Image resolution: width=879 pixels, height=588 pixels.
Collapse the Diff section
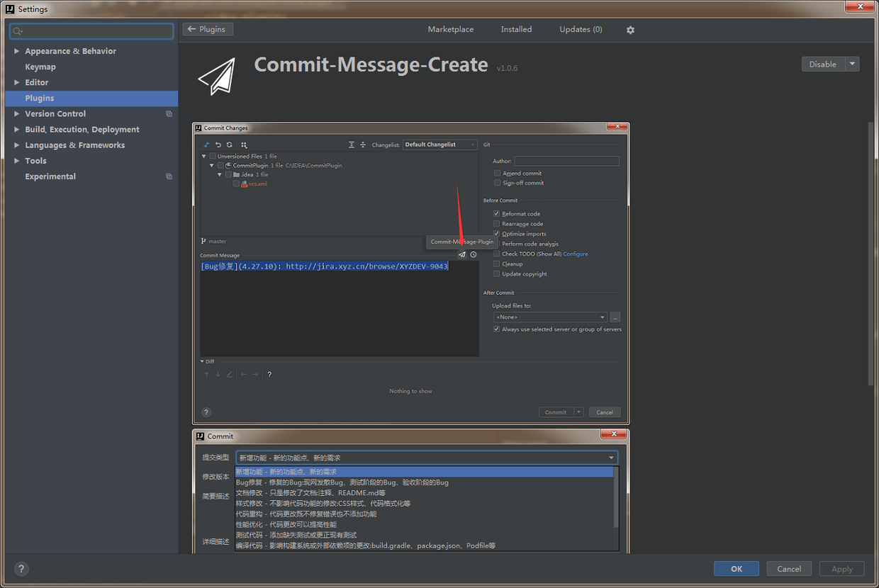point(203,361)
